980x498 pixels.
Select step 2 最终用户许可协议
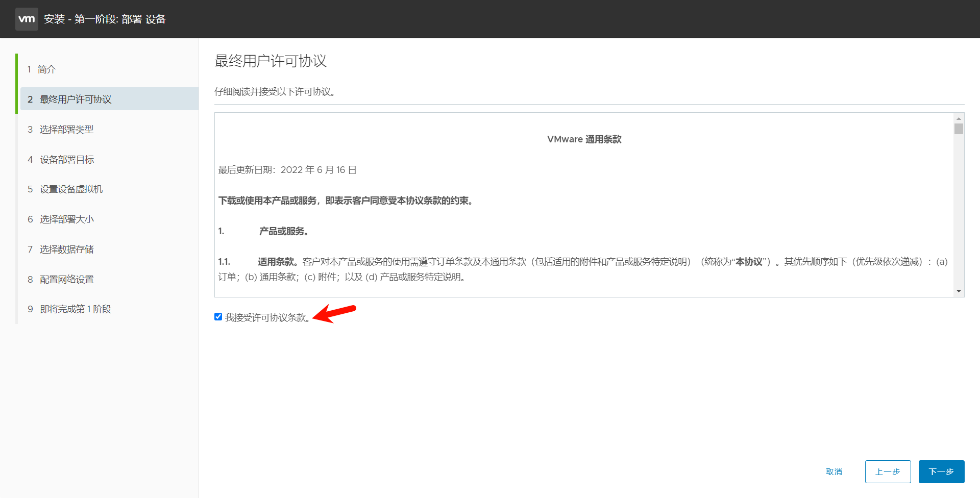tap(109, 99)
